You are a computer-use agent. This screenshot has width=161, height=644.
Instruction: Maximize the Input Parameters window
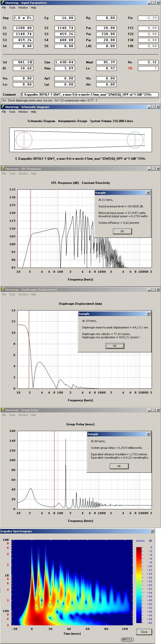pyautogui.click(x=153, y=3)
